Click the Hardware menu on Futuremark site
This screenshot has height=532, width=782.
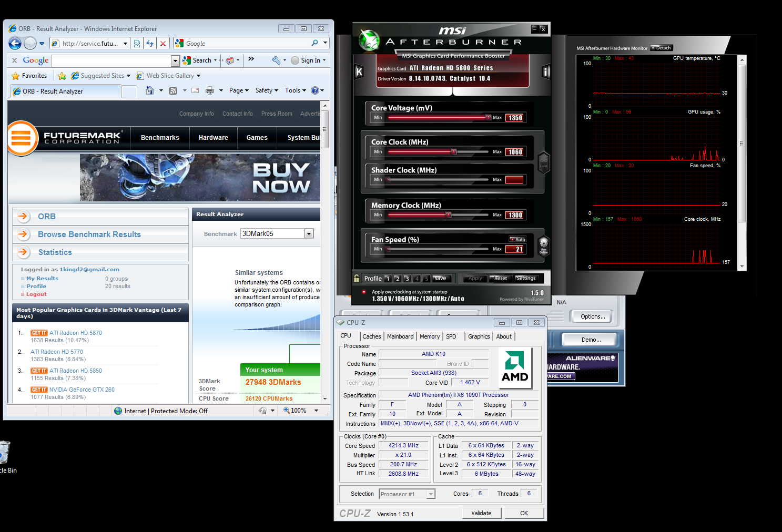[x=214, y=138]
